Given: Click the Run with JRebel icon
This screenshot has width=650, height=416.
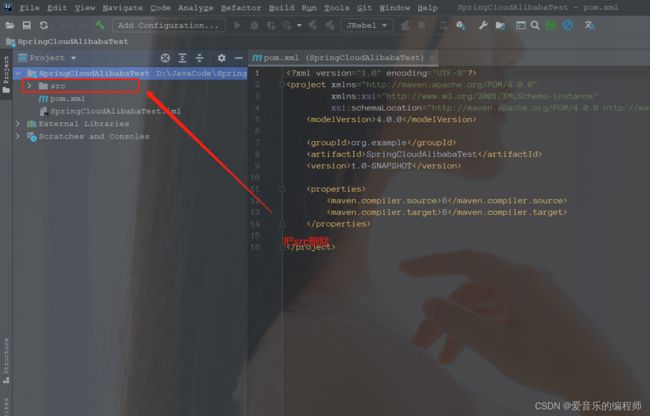Looking at the screenshot, I should click(313, 25).
